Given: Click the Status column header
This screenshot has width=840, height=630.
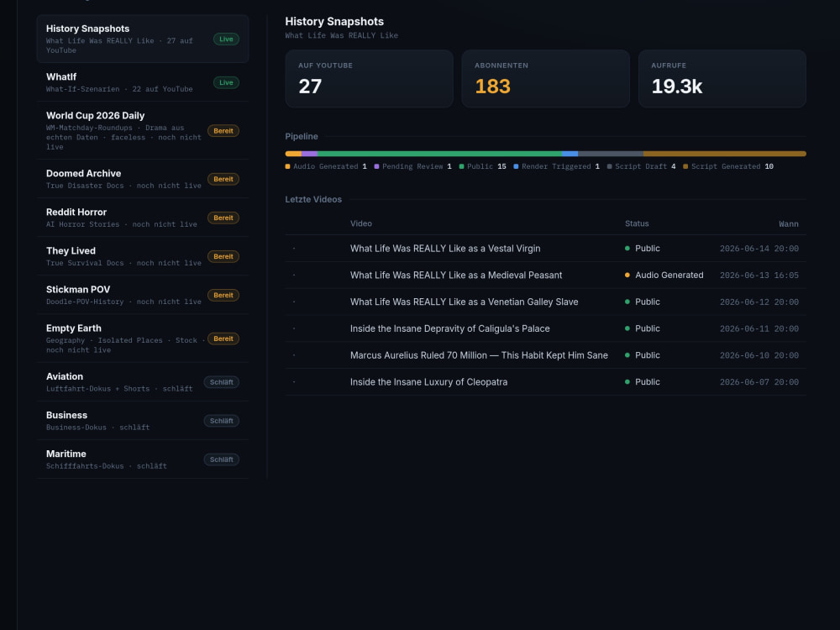Looking at the screenshot, I should pos(637,223).
